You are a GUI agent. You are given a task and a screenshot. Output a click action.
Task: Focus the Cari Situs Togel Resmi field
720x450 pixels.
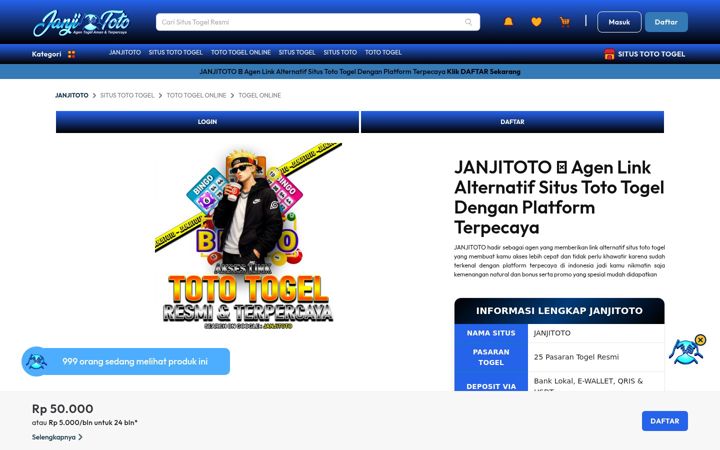318,22
